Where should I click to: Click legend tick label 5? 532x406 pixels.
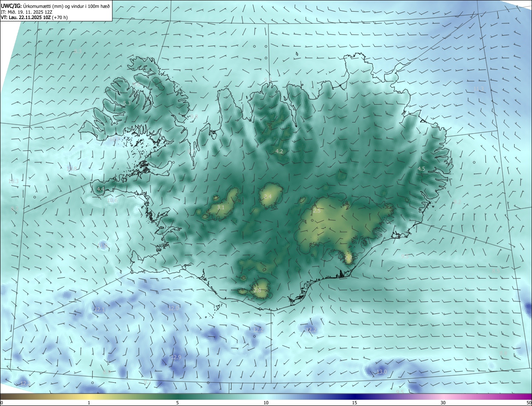(x=177, y=403)
